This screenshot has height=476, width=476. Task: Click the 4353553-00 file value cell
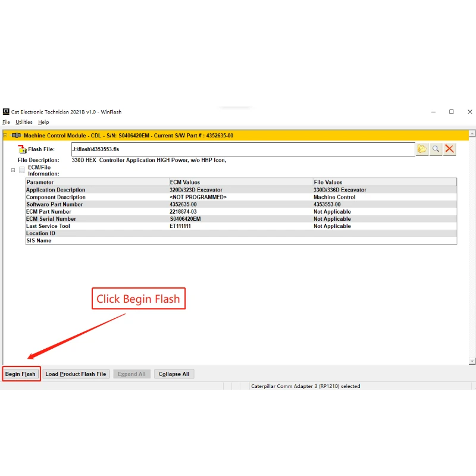coord(327,204)
